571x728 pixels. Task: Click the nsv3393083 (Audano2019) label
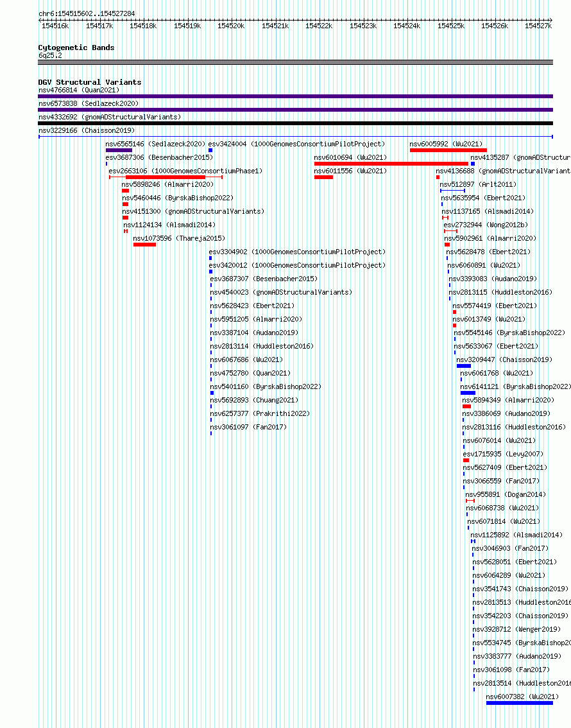coord(493,279)
